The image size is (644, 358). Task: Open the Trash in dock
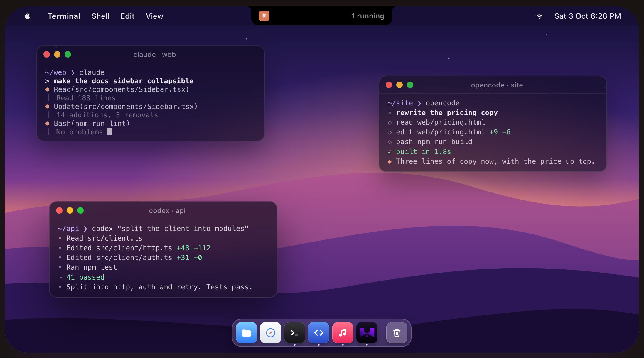click(397, 333)
